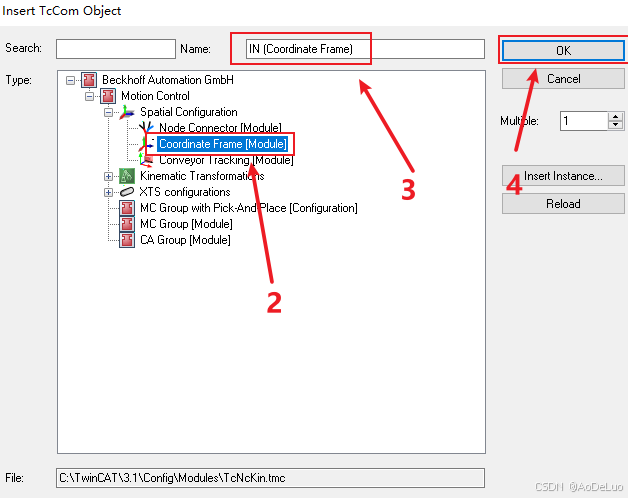
Task: Decrease the Multiple value with down arrow
Action: [x=616, y=125]
